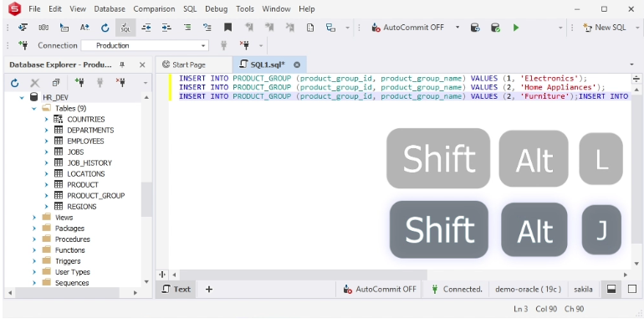This screenshot has width=644, height=319.
Task: Expand the EMPLOYEES table node
Action: [46, 141]
